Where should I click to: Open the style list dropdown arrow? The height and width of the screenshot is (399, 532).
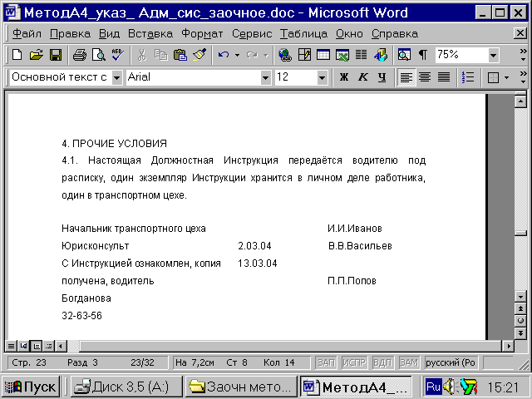point(116,77)
